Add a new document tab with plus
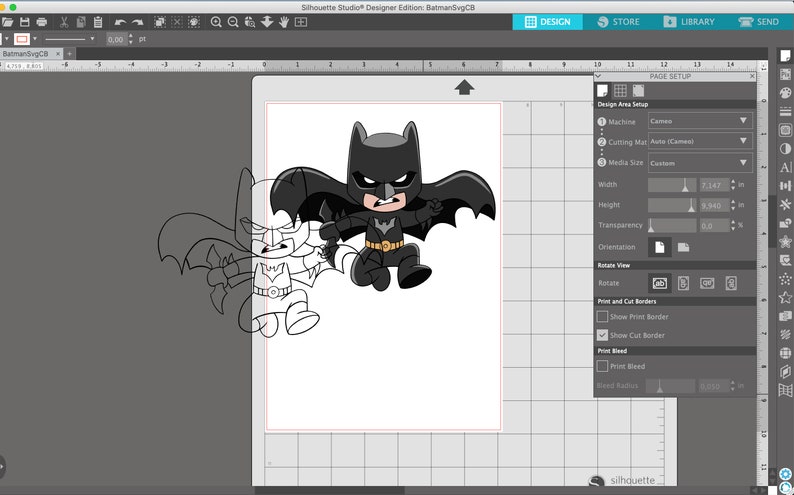 pos(70,54)
